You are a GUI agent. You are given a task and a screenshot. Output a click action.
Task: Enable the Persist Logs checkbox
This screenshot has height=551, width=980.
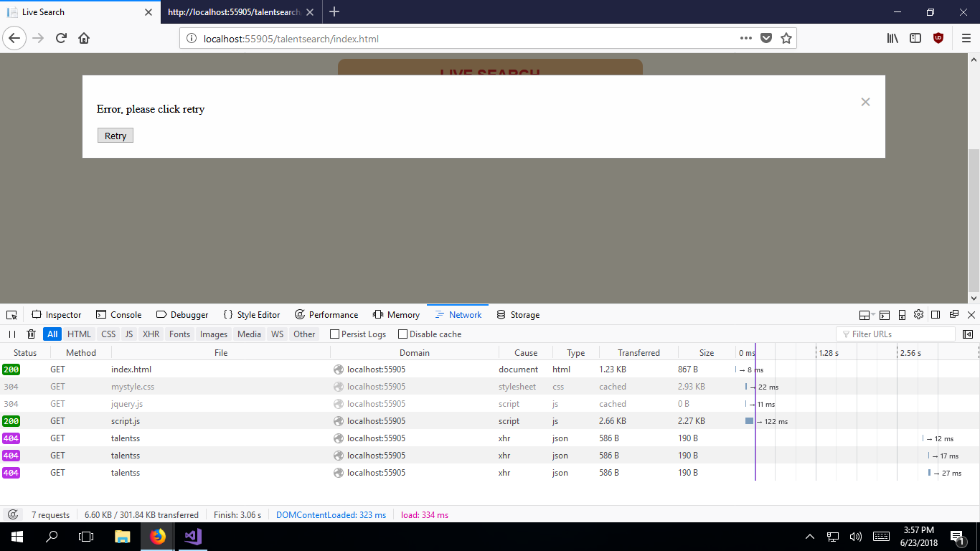pos(334,334)
